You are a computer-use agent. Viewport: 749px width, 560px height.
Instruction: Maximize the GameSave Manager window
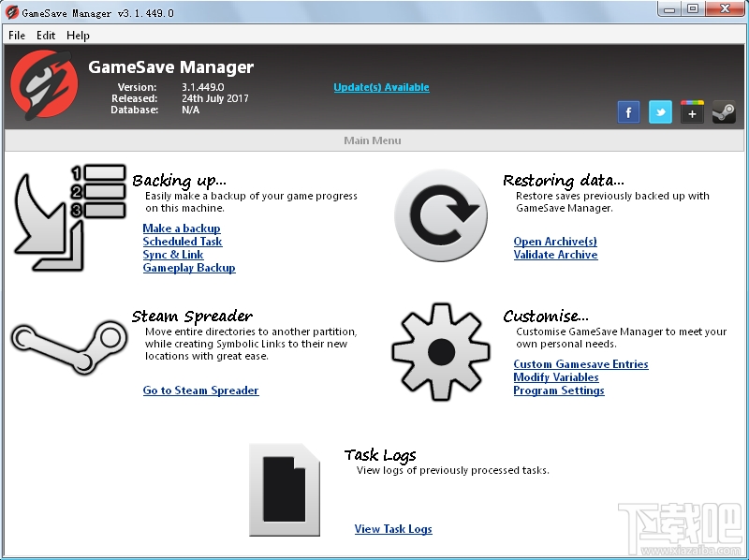click(x=694, y=9)
